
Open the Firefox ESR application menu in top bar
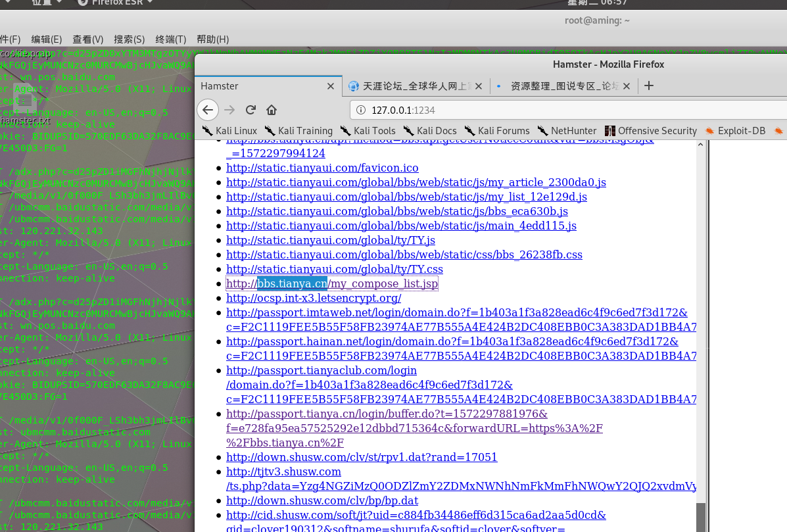pyautogui.click(x=115, y=3)
